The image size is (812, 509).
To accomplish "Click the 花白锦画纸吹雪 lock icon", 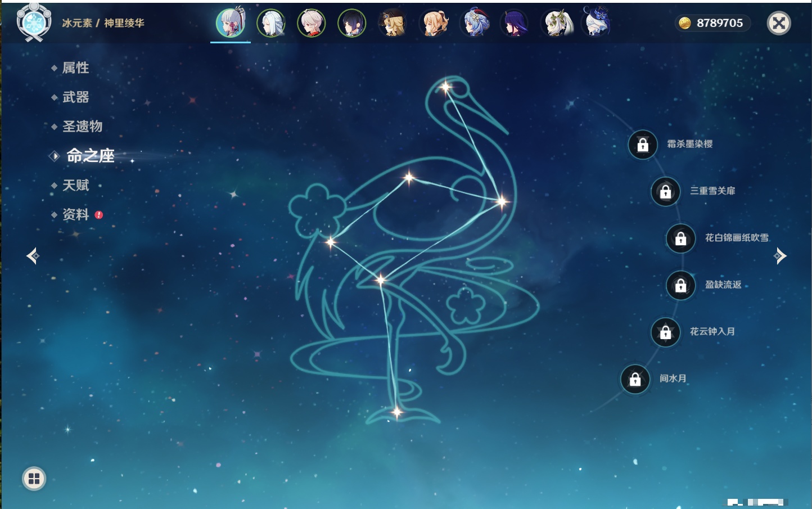I will click(680, 238).
